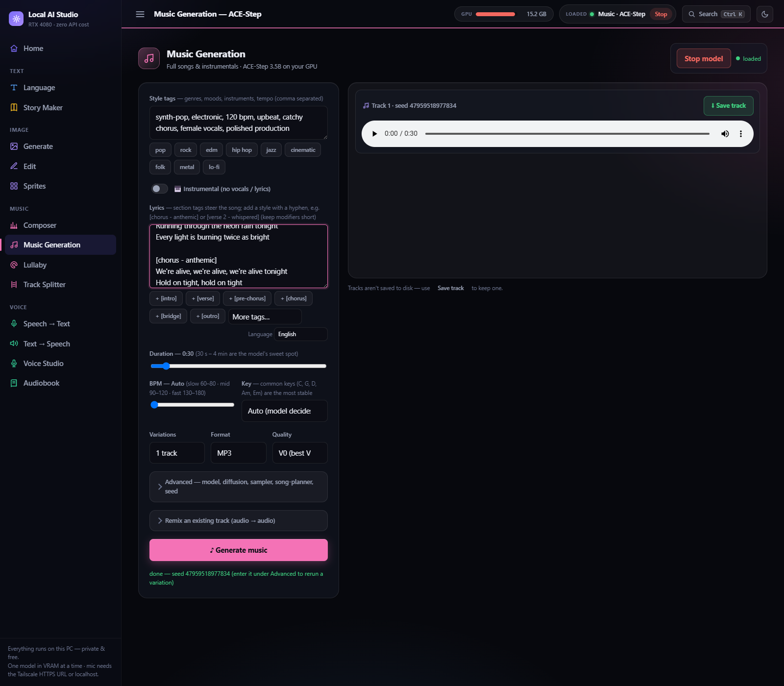Viewport: 784px width, 686px height.
Task: Toggle dark mode moon icon
Action: click(x=765, y=14)
